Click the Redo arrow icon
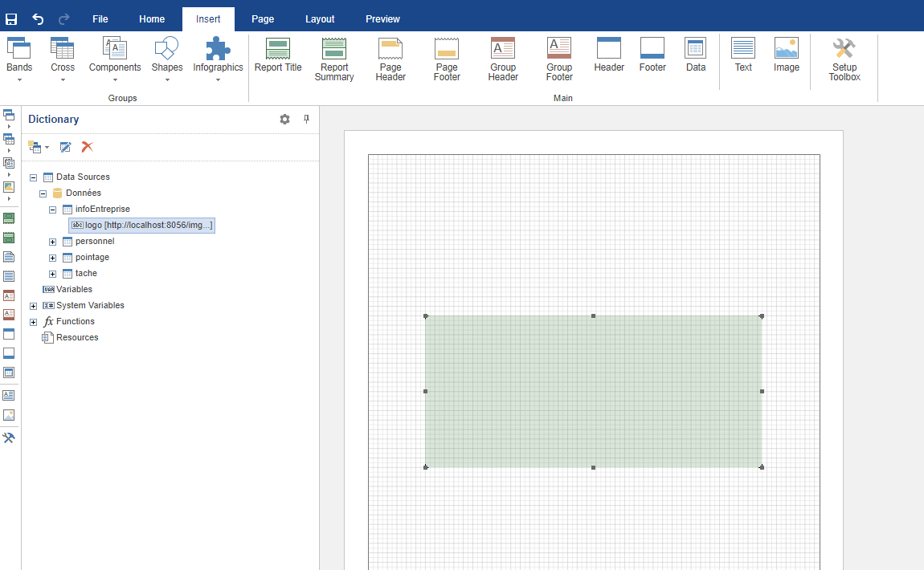The width and height of the screenshot is (924, 570). pyautogui.click(x=63, y=18)
